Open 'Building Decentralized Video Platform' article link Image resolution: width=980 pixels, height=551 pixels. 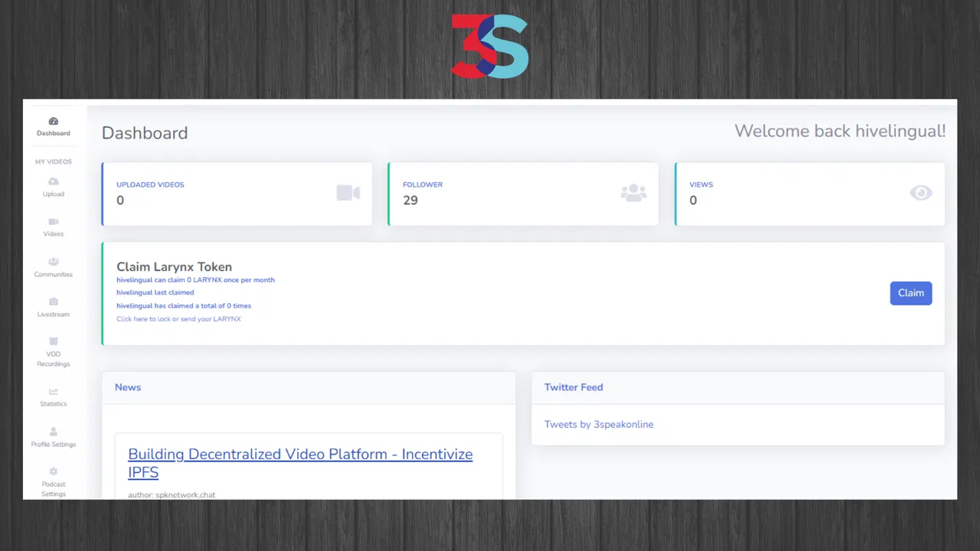tap(300, 463)
